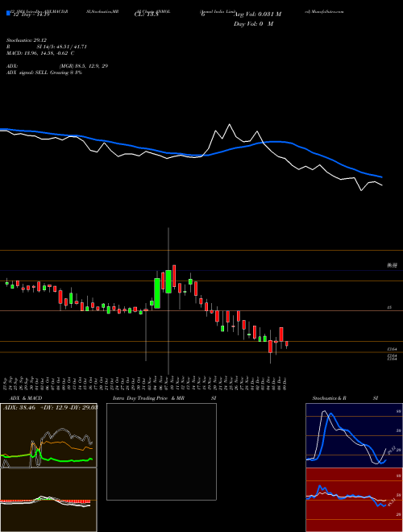Click the tallest green candlestick in early November

157,293
